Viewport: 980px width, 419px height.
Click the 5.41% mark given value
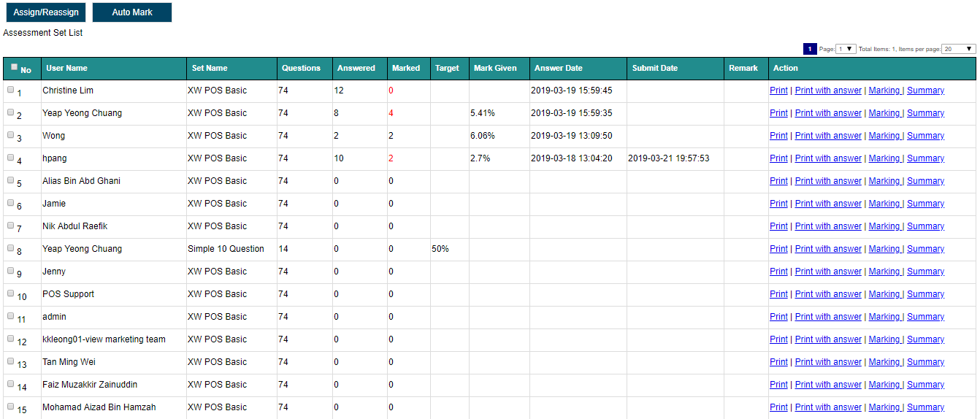point(483,113)
